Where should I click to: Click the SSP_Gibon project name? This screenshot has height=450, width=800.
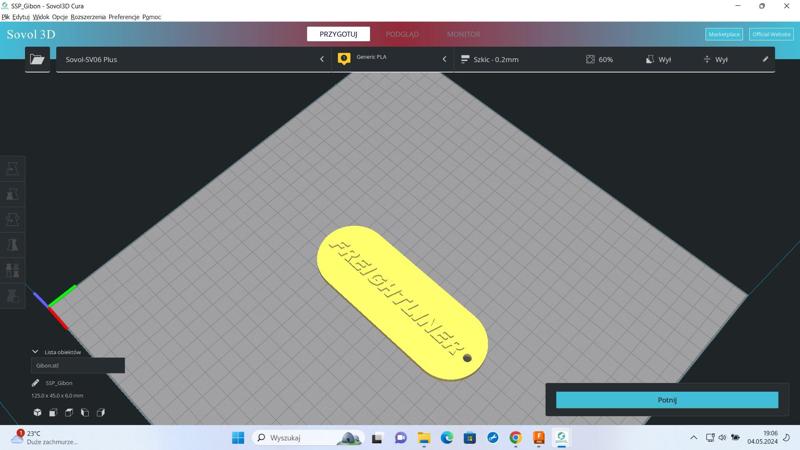click(x=59, y=383)
